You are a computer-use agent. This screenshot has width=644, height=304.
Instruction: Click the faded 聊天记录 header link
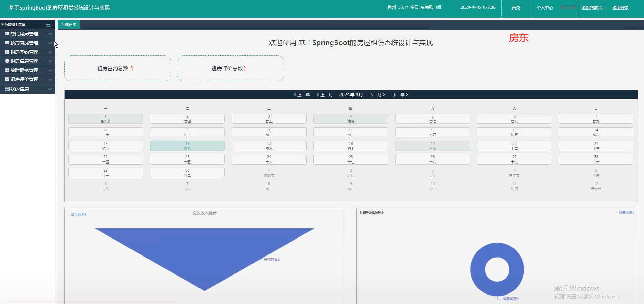[568, 7]
